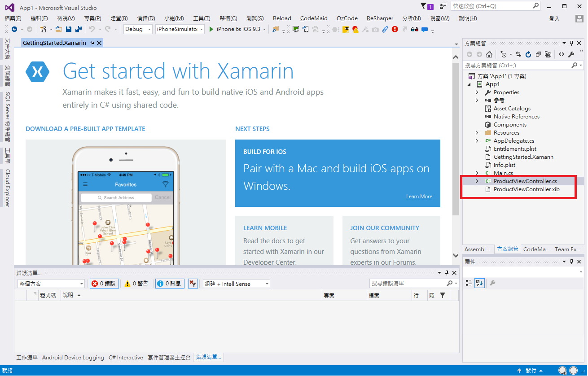The height and width of the screenshot is (376, 588).
Task: Open the Xamarin Mac Agent monitor icon
Action: (x=296, y=29)
